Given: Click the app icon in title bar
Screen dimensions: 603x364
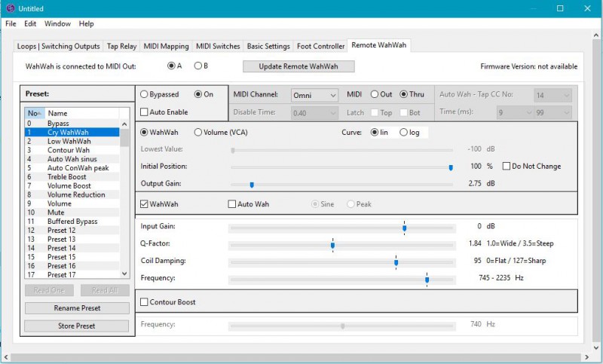Looking at the screenshot, I should (x=10, y=8).
